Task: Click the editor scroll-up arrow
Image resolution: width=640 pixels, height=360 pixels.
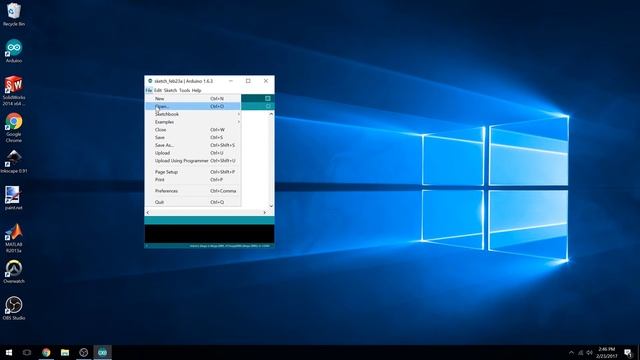Action: coord(271,114)
